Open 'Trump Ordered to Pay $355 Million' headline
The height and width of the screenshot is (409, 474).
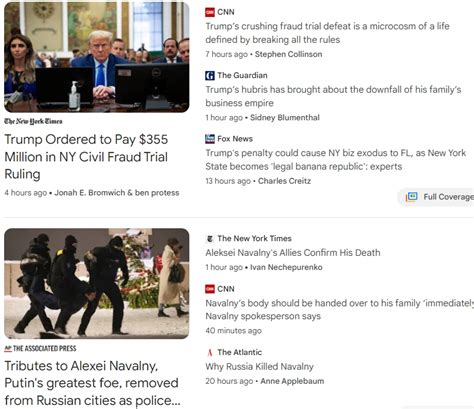tap(86, 157)
